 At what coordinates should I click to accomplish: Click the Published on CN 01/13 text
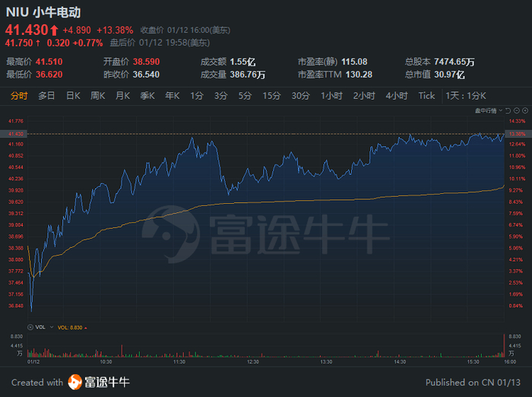pyautogui.click(x=473, y=383)
